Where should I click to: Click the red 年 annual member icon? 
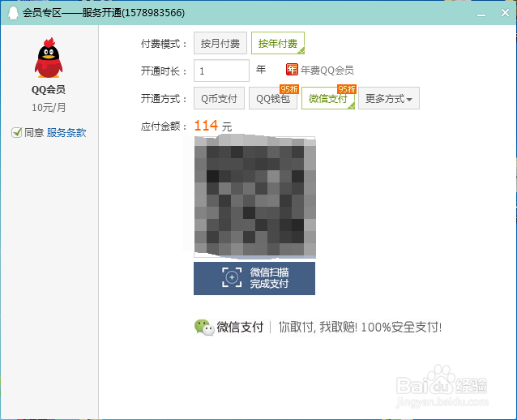tap(292, 70)
